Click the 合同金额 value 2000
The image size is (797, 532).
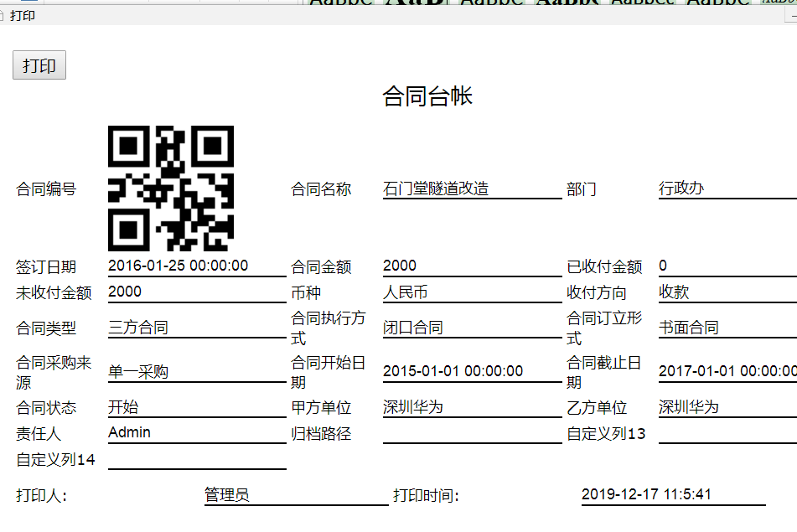[x=400, y=266]
